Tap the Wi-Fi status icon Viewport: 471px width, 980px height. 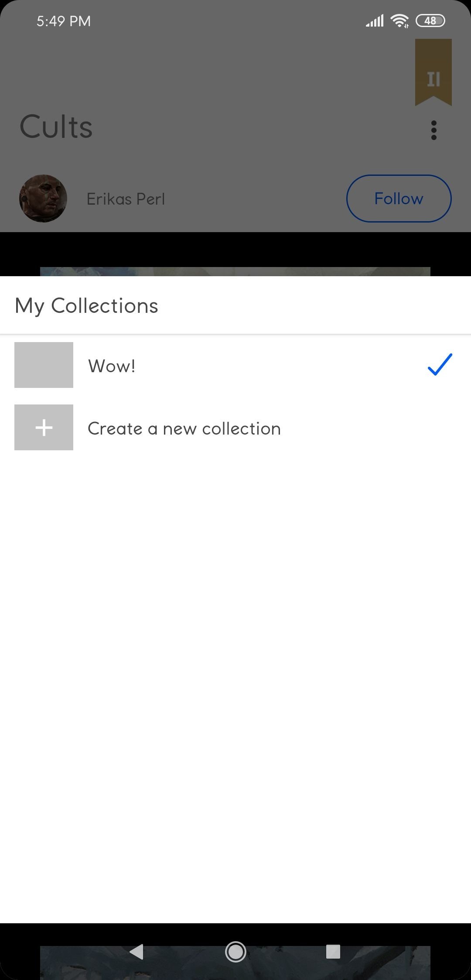tap(399, 21)
